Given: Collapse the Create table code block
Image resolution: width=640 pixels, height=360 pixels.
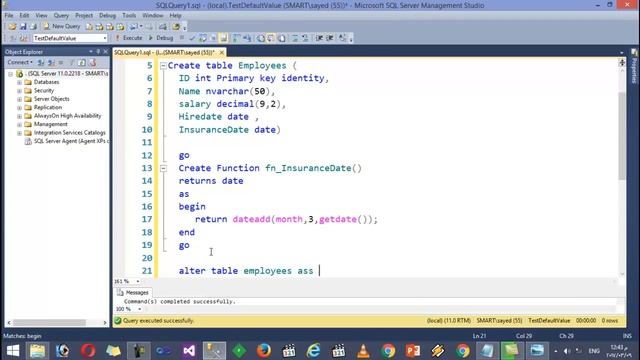Looking at the screenshot, I should [163, 66].
